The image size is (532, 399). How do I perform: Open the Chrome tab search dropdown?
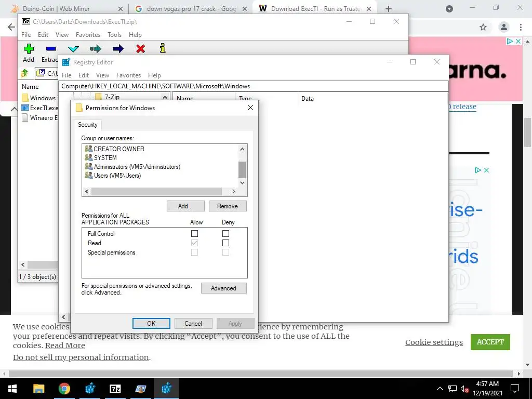coord(449,9)
